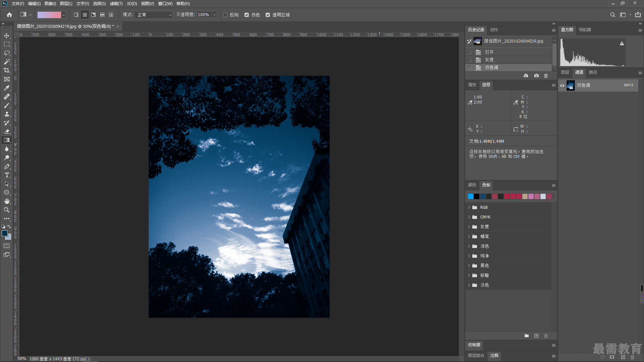Expand the 纯净 swatch folder
644x362 pixels.
pos(469,256)
